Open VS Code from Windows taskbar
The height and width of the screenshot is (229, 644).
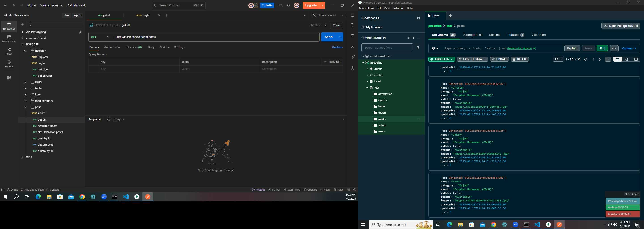(126, 197)
